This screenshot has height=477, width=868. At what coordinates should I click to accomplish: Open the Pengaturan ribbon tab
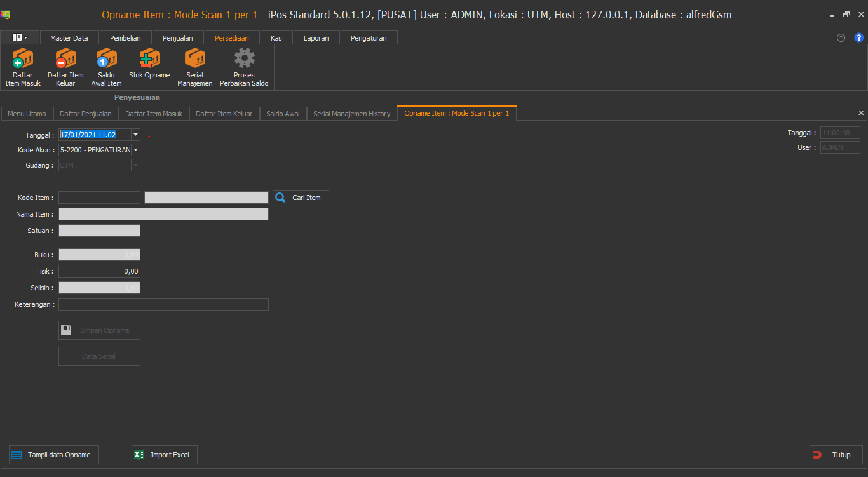tap(369, 38)
